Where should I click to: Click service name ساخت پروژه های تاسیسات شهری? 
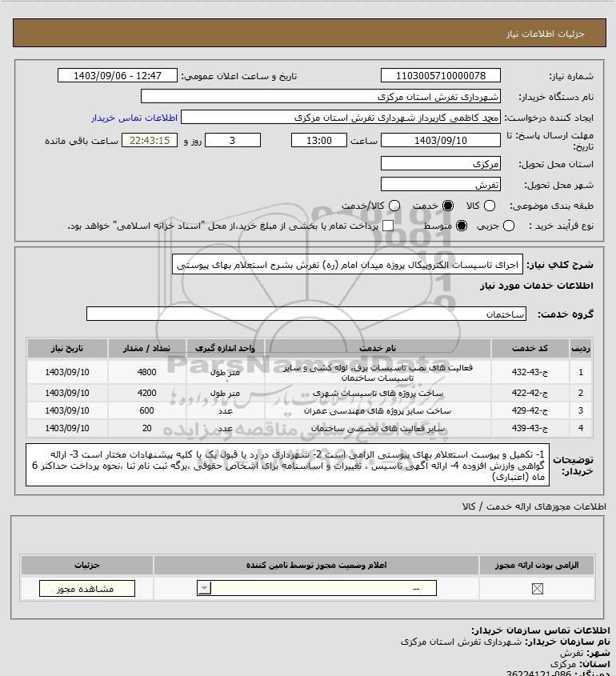coord(378,393)
